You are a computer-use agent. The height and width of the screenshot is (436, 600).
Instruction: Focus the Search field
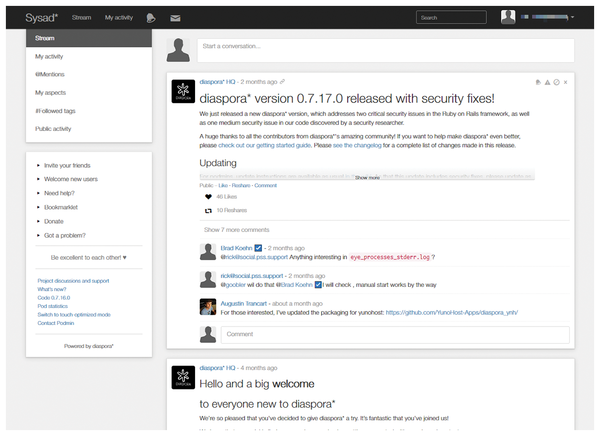[x=451, y=18]
